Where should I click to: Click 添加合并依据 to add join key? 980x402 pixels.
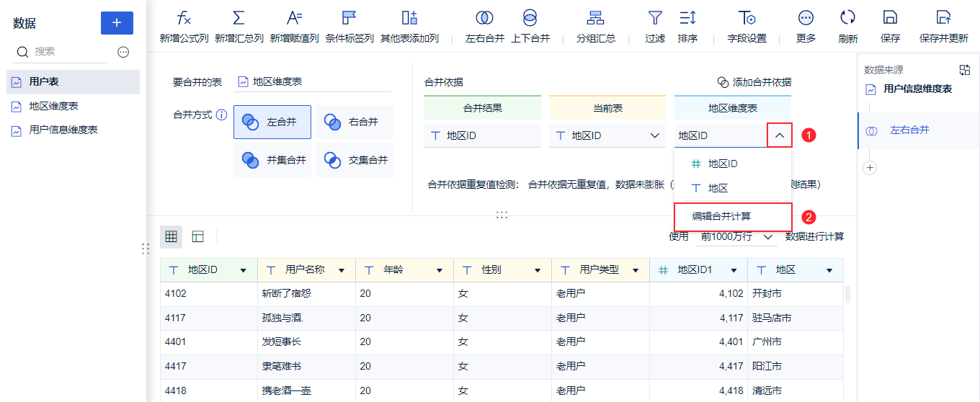click(x=754, y=82)
